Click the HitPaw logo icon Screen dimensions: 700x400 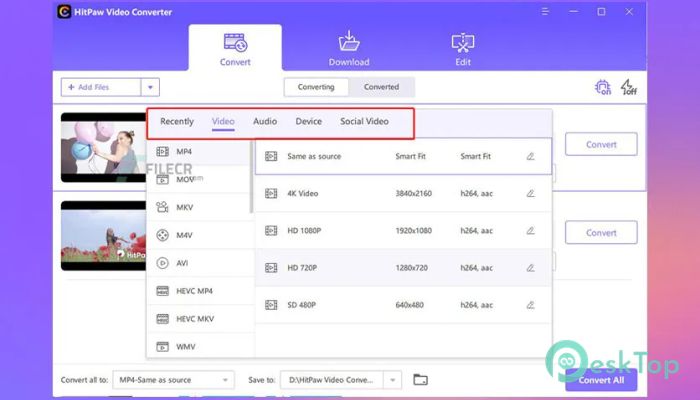[64, 12]
